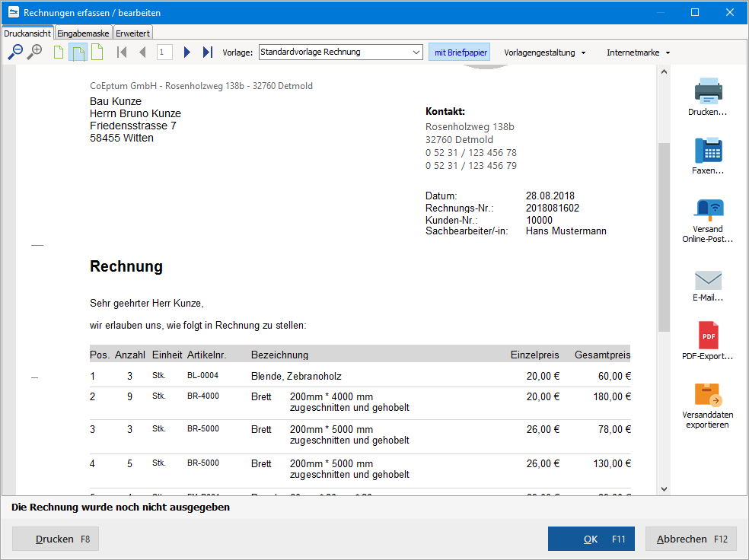The height and width of the screenshot is (560, 749).
Task: Click the E-Mail envelope icon
Action: coord(708,280)
